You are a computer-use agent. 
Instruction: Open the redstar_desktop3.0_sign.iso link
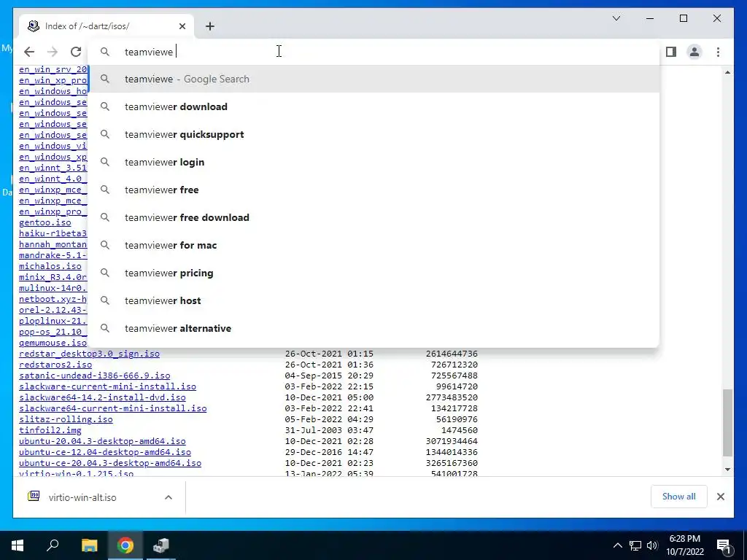click(89, 354)
